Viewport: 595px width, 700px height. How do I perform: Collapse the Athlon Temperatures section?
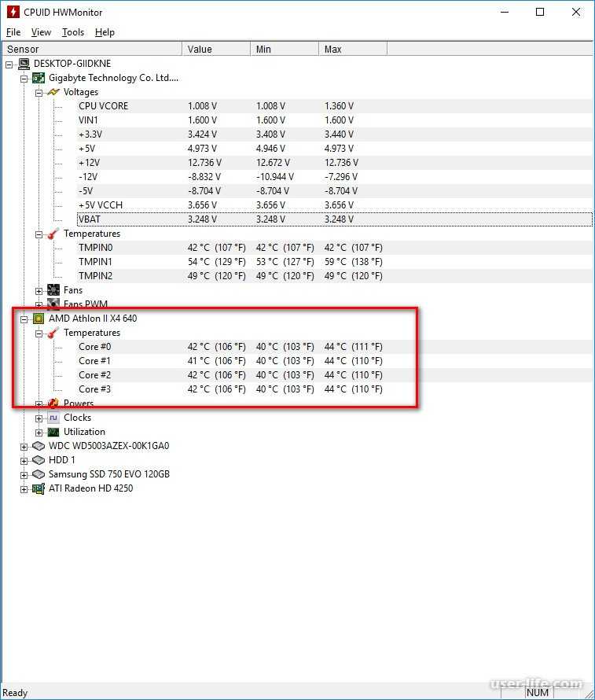point(39,333)
